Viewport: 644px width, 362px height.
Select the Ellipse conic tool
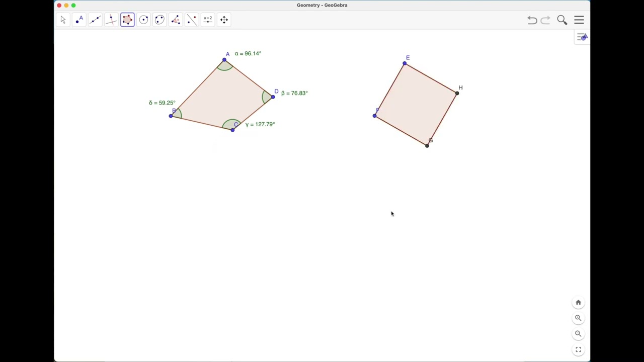click(x=159, y=20)
